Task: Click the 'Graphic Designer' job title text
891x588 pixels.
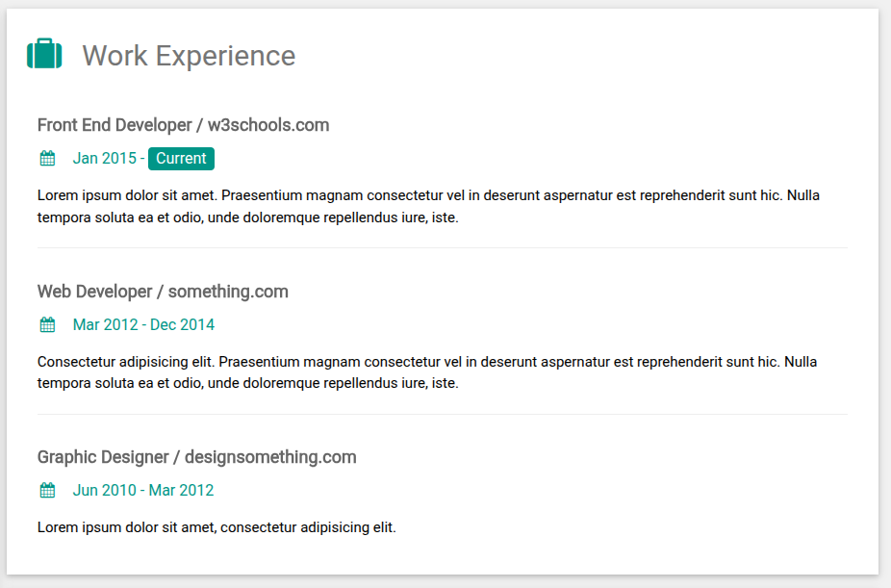Action: pyautogui.click(x=103, y=457)
